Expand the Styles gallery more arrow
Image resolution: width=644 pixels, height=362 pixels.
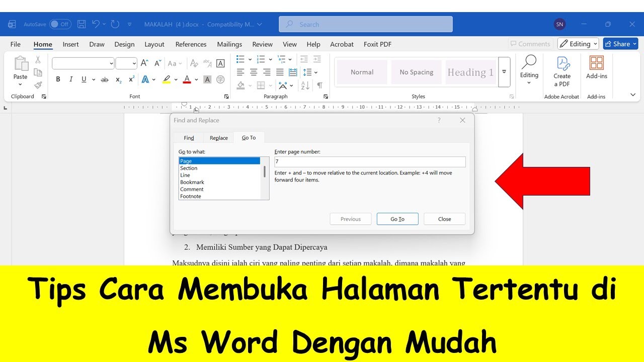click(x=504, y=72)
